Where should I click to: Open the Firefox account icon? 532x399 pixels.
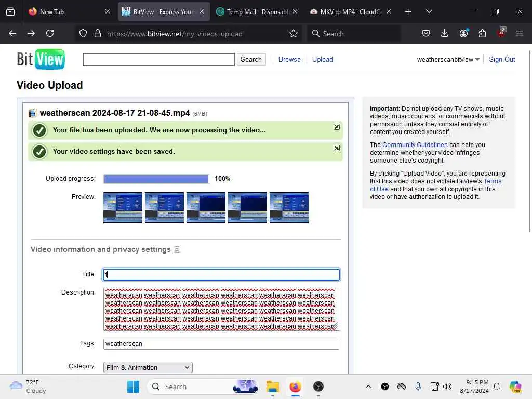coord(463,33)
